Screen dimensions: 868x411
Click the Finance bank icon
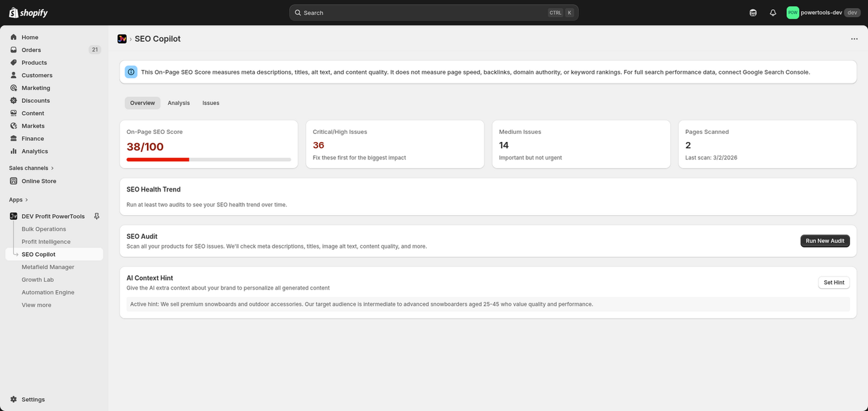pos(14,138)
